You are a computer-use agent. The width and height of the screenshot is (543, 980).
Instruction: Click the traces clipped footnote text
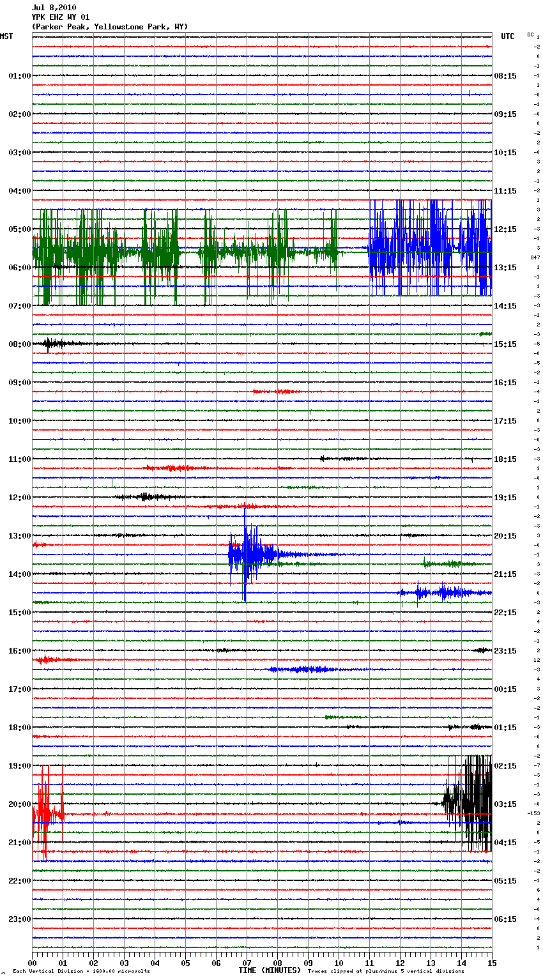point(386,971)
